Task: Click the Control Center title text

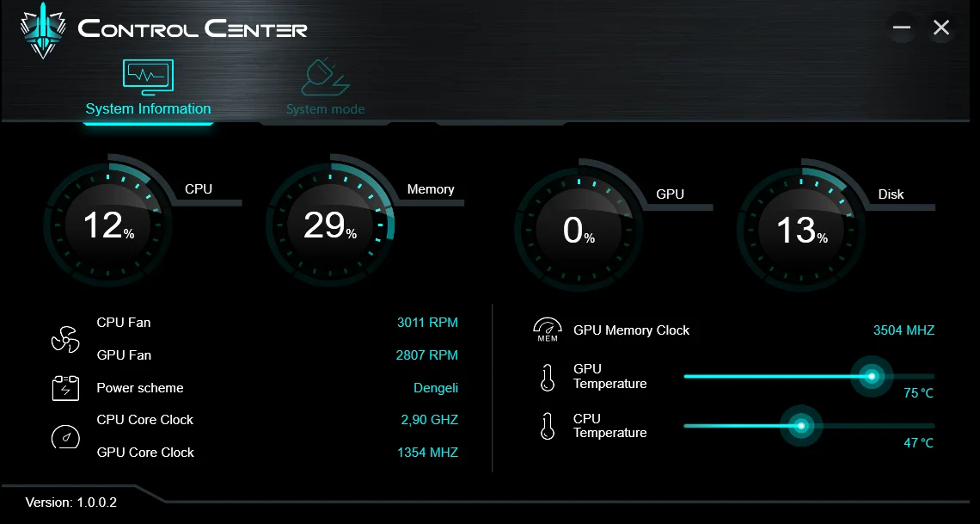Action: pyautogui.click(x=193, y=28)
